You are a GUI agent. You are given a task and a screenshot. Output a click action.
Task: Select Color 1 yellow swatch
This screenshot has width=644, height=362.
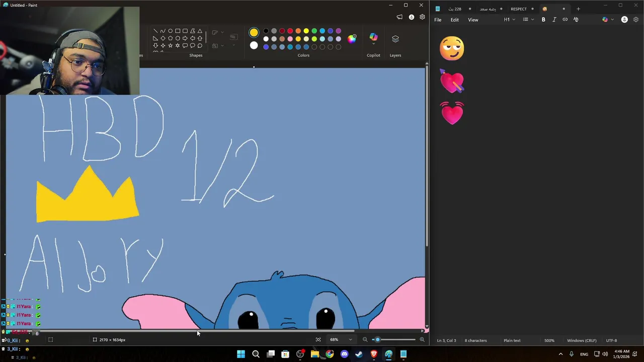tap(254, 33)
